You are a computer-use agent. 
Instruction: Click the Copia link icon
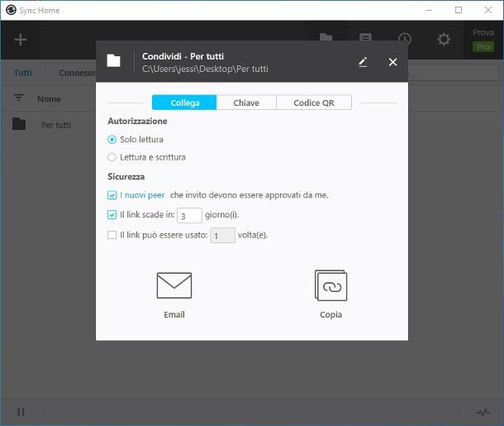pyautogui.click(x=330, y=285)
